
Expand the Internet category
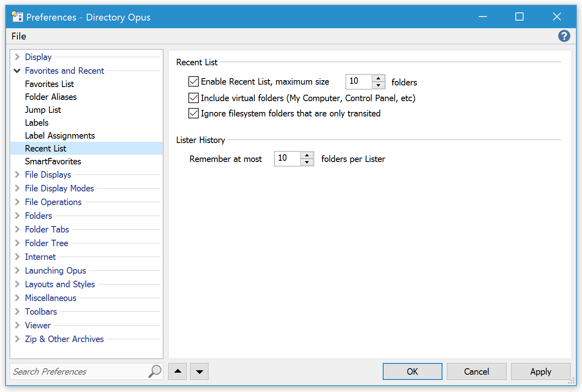(x=17, y=257)
